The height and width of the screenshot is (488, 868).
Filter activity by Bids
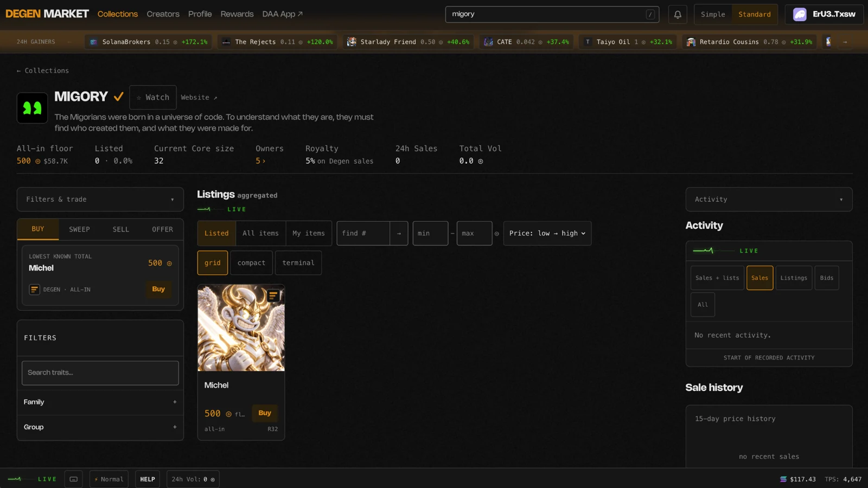[827, 278]
